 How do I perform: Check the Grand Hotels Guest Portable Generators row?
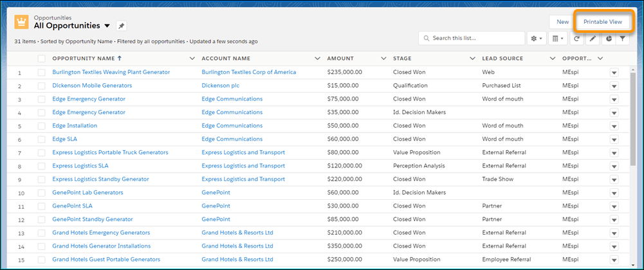pyautogui.click(x=41, y=260)
